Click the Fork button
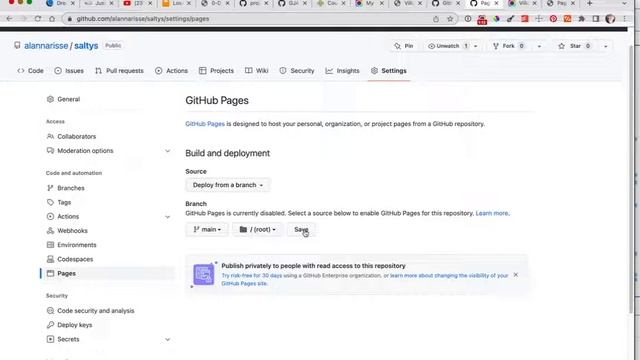 coord(509,46)
